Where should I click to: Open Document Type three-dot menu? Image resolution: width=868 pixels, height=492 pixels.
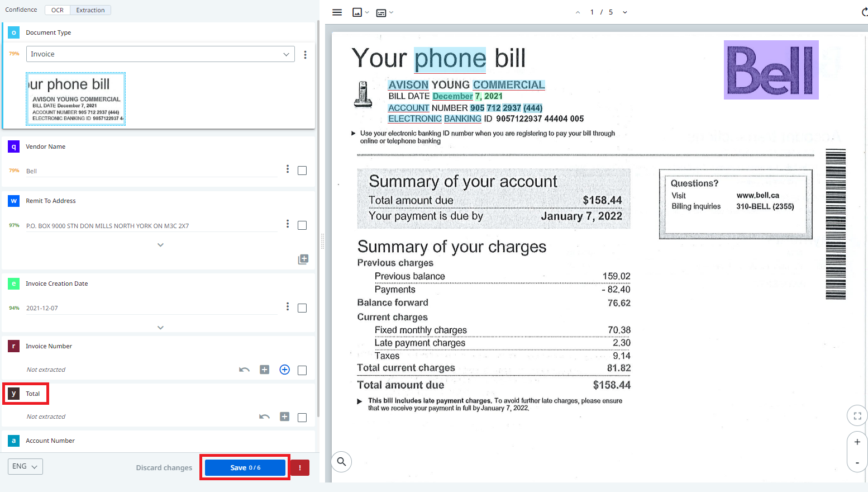305,55
